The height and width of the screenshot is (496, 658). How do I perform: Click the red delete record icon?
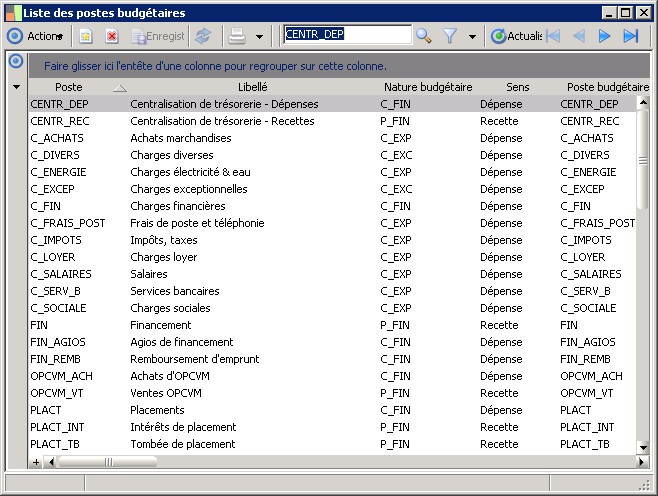point(112,36)
